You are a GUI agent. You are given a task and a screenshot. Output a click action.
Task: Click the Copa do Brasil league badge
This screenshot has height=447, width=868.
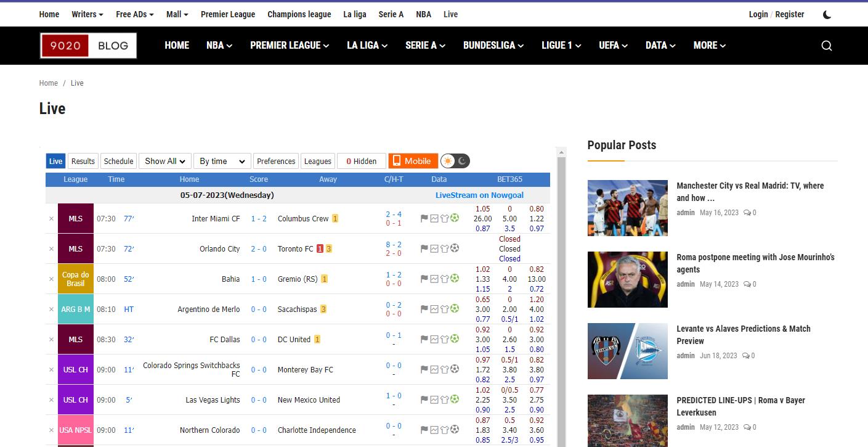tap(76, 279)
